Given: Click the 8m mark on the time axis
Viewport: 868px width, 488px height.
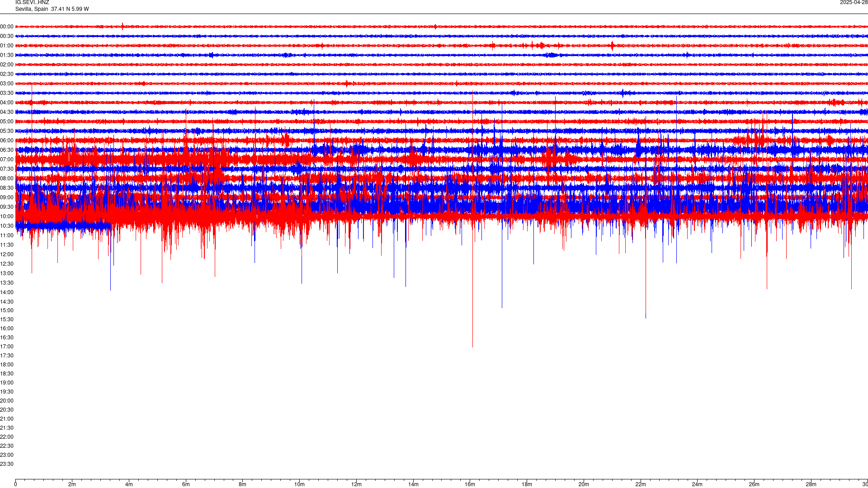Looking at the screenshot, I should [x=243, y=484].
